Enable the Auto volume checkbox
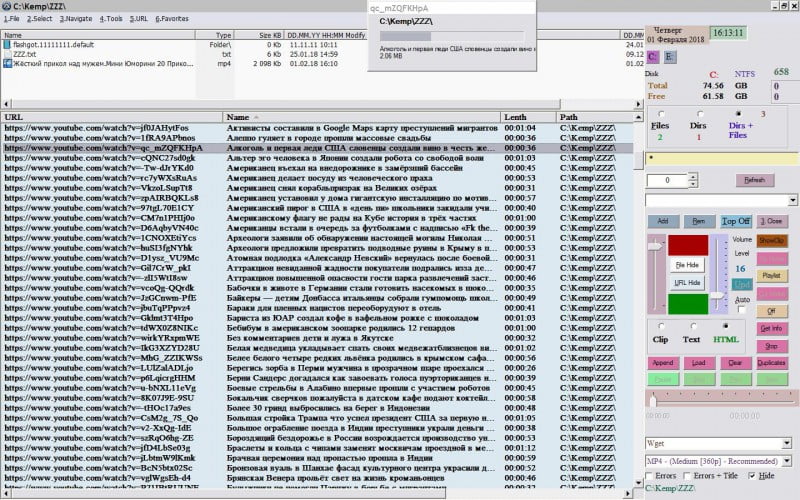800x500 pixels. coord(741,309)
